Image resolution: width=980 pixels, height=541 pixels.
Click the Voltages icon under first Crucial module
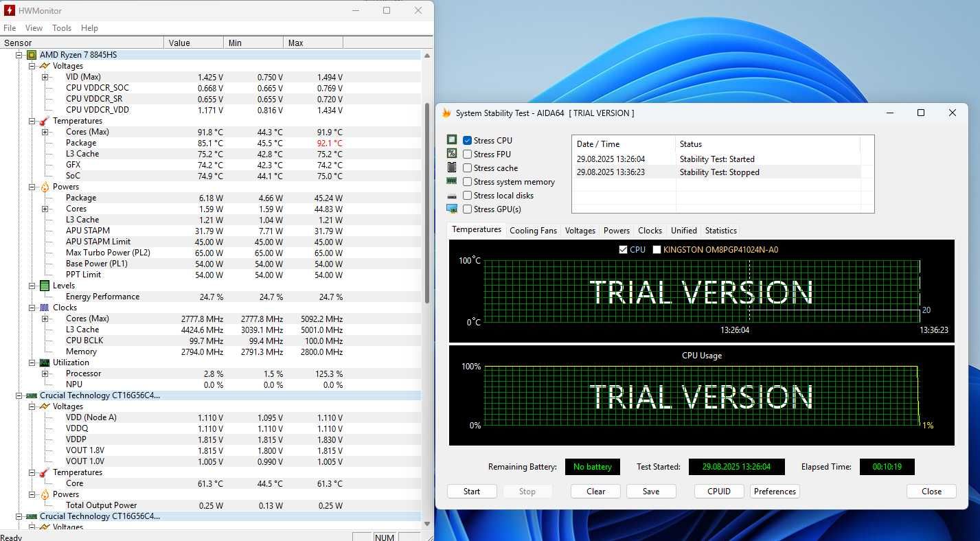coord(45,406)
